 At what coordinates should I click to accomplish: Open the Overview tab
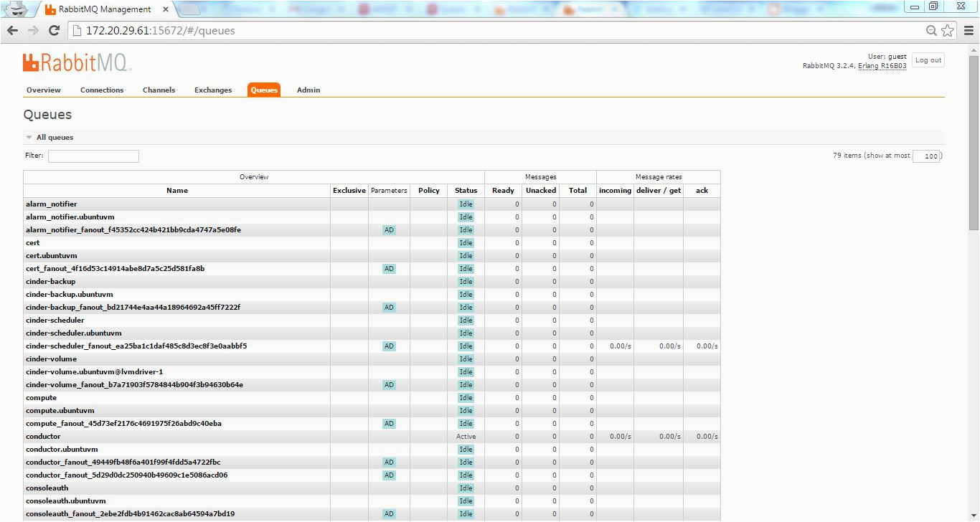tap(44, 90)
